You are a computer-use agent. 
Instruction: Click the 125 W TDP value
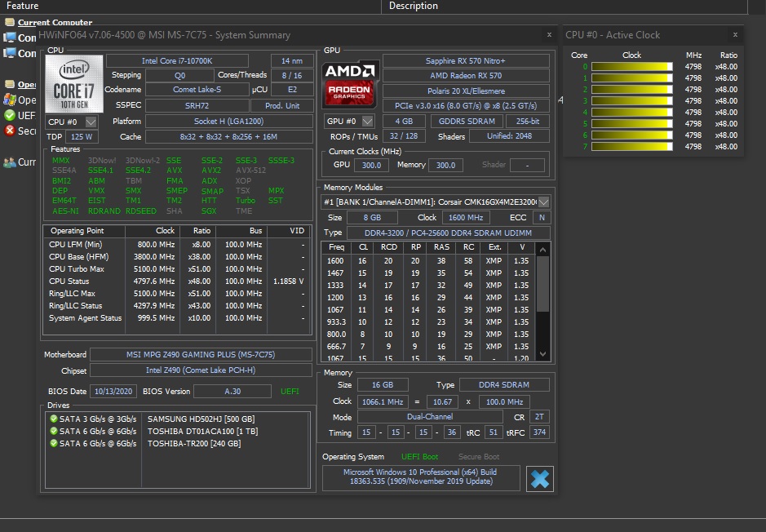tap(82, 137)
